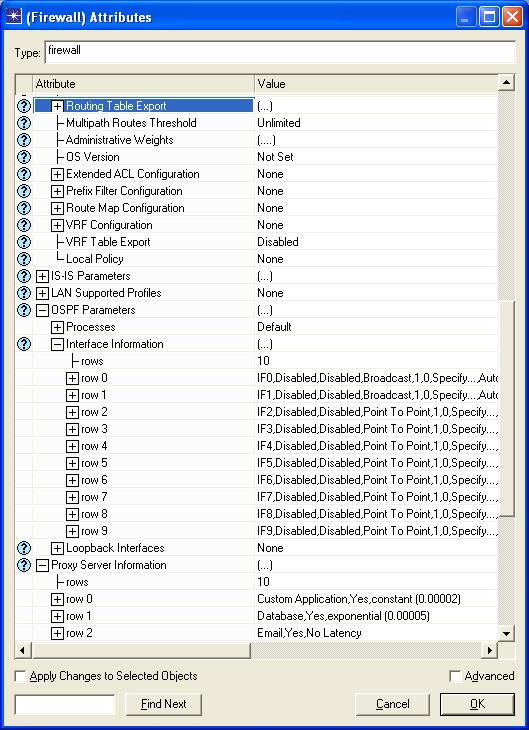This screenshot has width=529, height=730.
Task: Click the Find Next button
Action: pos(163,704)
